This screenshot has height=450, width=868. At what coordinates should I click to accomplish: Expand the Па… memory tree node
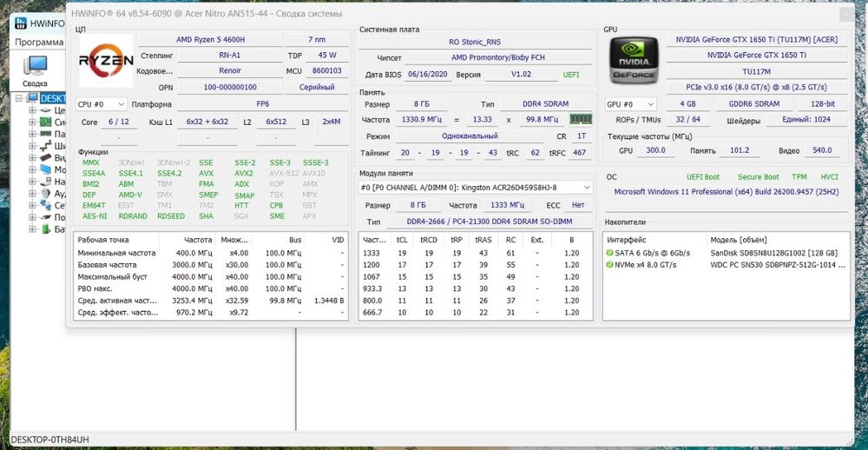pos(32,134)
